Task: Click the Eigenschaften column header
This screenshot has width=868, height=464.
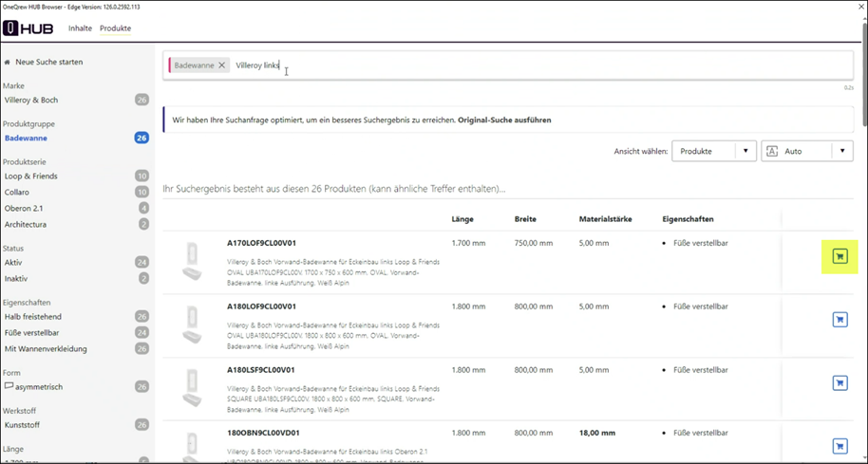Action: (688, 219)
